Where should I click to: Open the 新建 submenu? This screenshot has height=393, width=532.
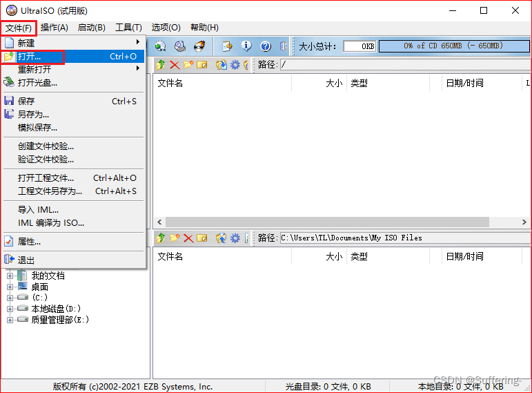pos(74,43)
